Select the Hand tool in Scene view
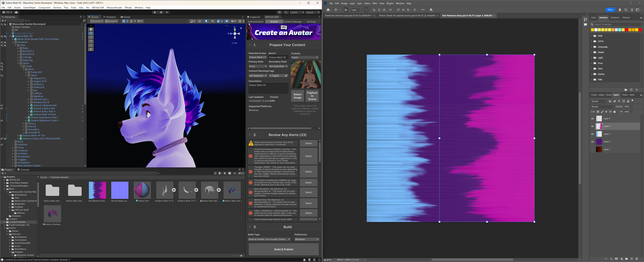The height and width of the screenshot is (262, 644). 91,29
